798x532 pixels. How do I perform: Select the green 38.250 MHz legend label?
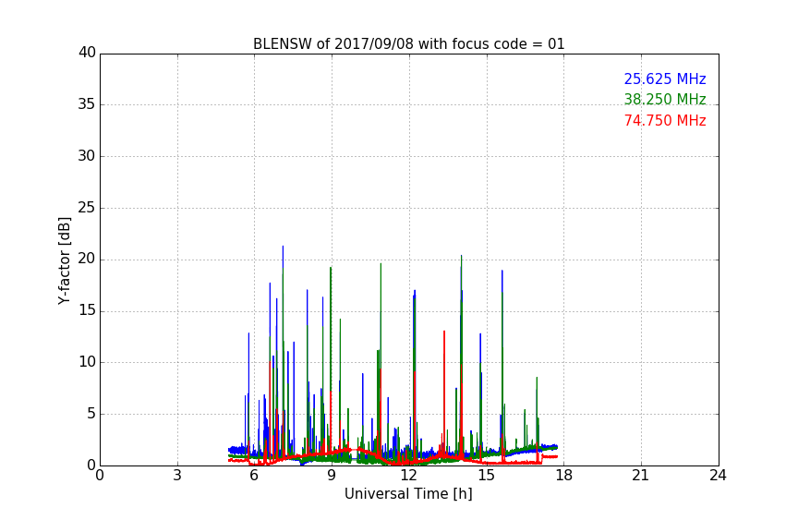(665, 99)
